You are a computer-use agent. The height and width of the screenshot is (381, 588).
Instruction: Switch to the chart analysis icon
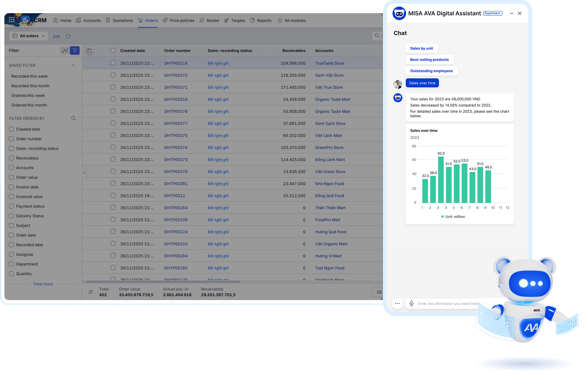coord(65,51)
